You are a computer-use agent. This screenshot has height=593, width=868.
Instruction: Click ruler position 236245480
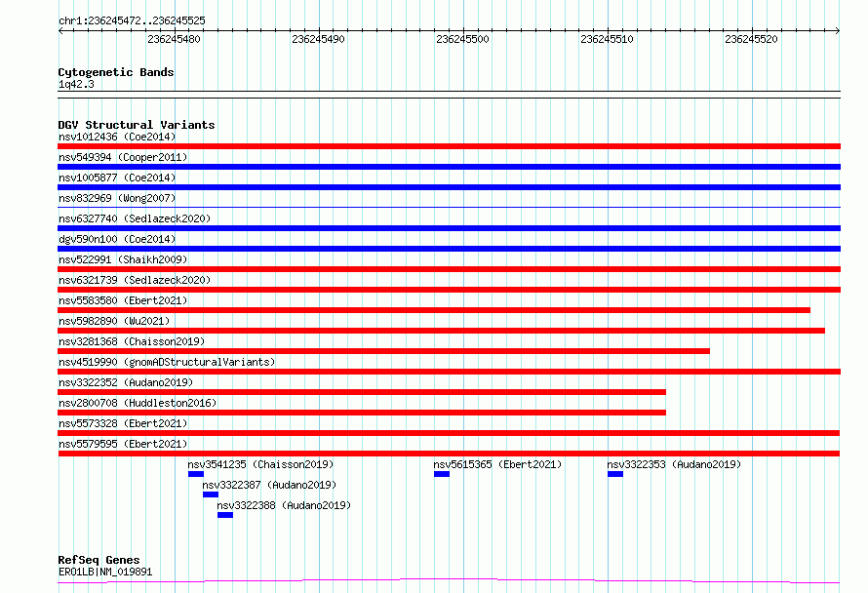click(174, 39)
